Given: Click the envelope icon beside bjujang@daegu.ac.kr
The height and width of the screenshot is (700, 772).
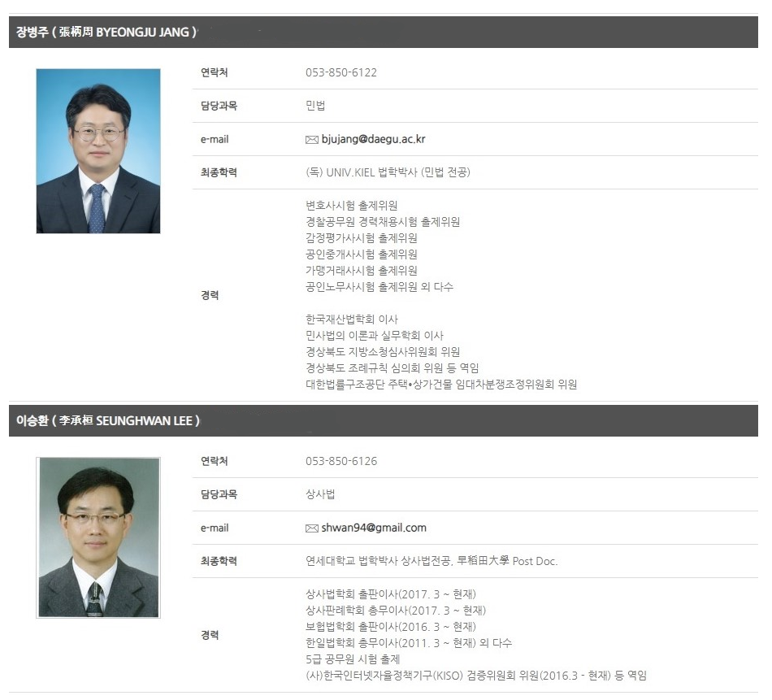Looking at the screenshot, I should [311, 140].
